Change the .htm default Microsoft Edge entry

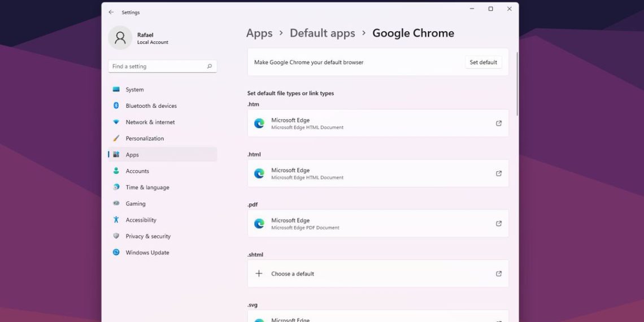tap(378, 123)
